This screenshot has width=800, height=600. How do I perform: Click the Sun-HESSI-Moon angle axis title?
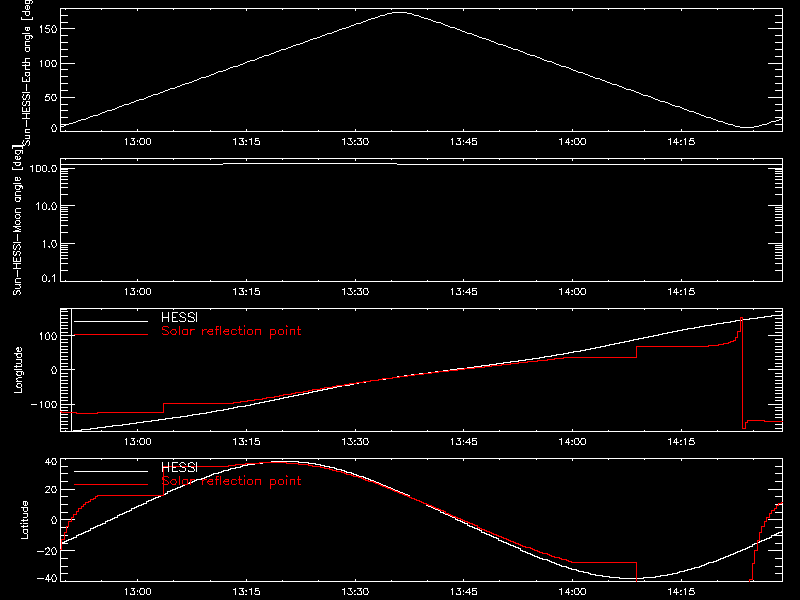pos(17,220)
